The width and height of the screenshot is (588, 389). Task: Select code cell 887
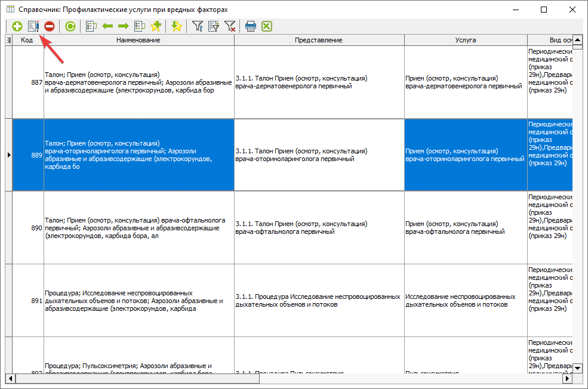28,82
